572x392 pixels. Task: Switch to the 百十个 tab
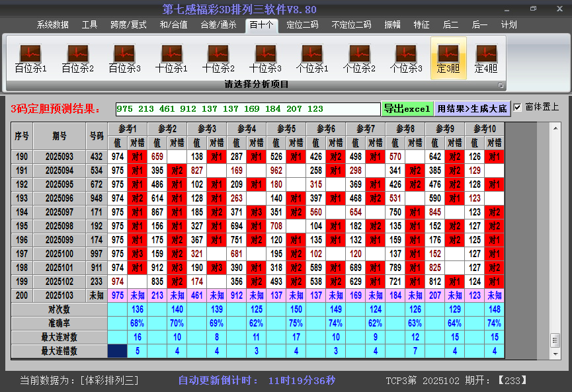[x=261, y=25]
